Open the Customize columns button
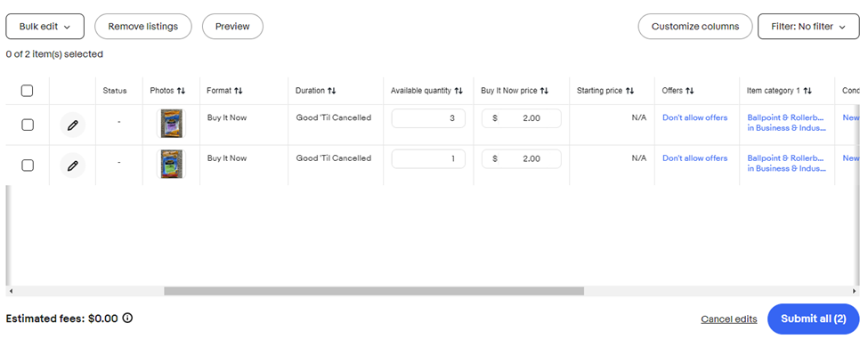The width and height of the screenshot is (868, 339). 695,27
